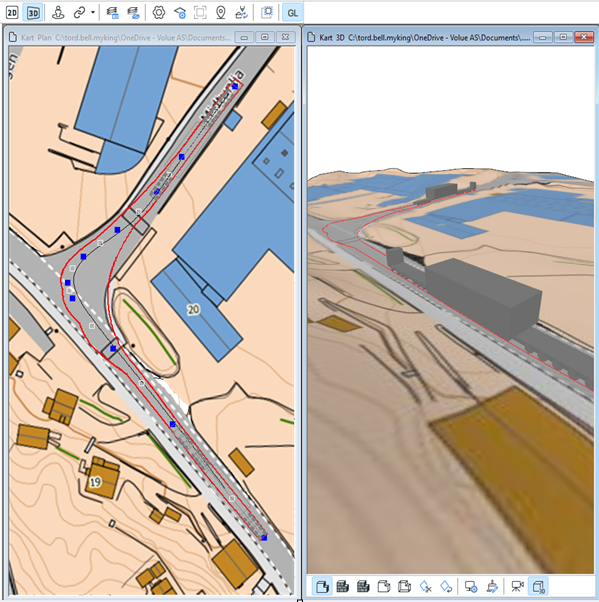Select the map pin location icon
Viewport: 599px width, 602px height.
pyautogui.click(x=221, y=13)
